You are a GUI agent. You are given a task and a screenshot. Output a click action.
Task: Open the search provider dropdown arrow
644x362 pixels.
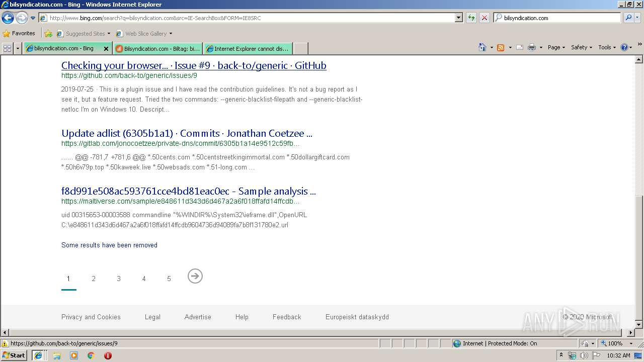[x=638, y=18]
